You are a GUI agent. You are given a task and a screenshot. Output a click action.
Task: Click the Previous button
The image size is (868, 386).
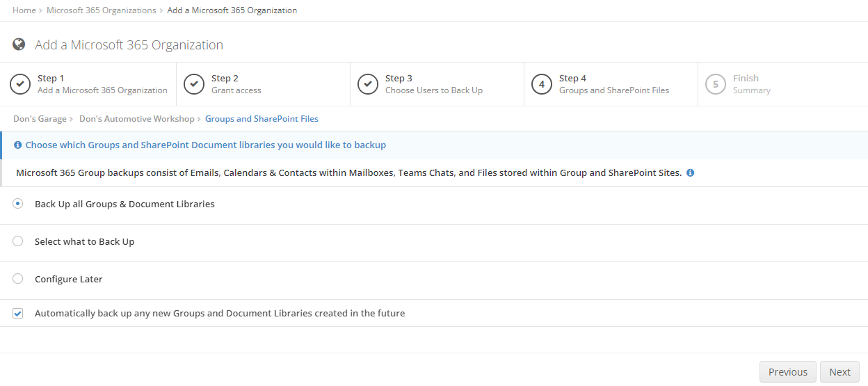coord(788,372)
